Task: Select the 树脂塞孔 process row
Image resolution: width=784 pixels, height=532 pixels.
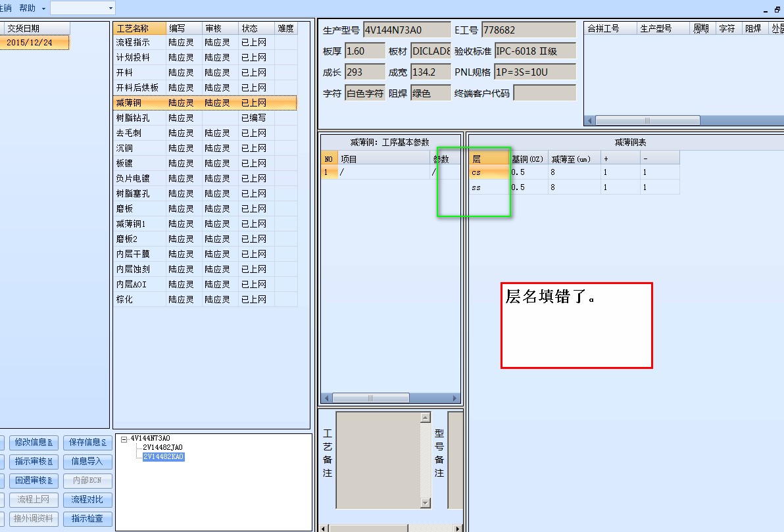Action: pyautogui.click(x=205, y=193)
